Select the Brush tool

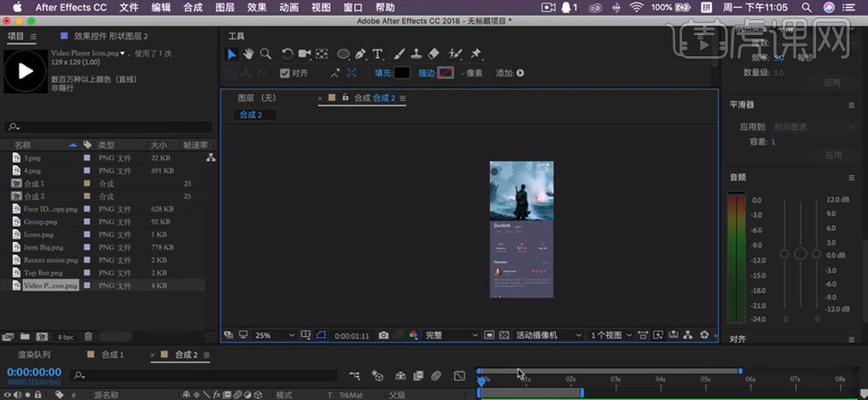point(400,54)
